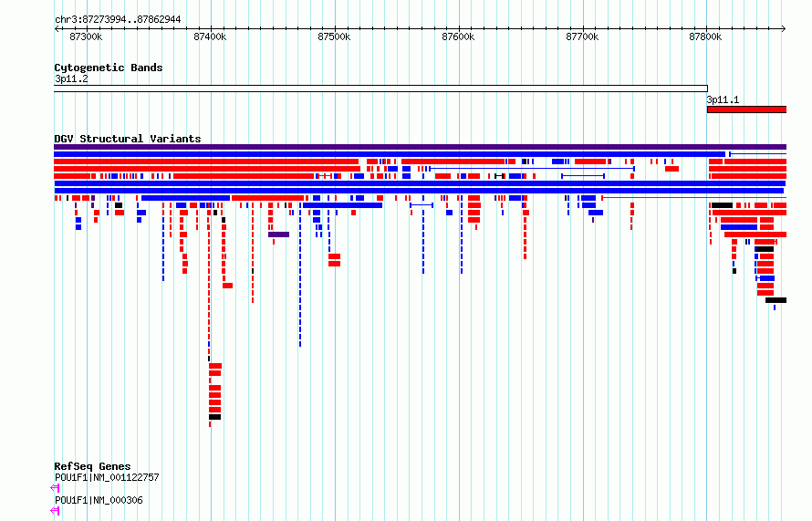Select the full-width purple variant bar at top
The image size is (812, 521).
(420, 147)
